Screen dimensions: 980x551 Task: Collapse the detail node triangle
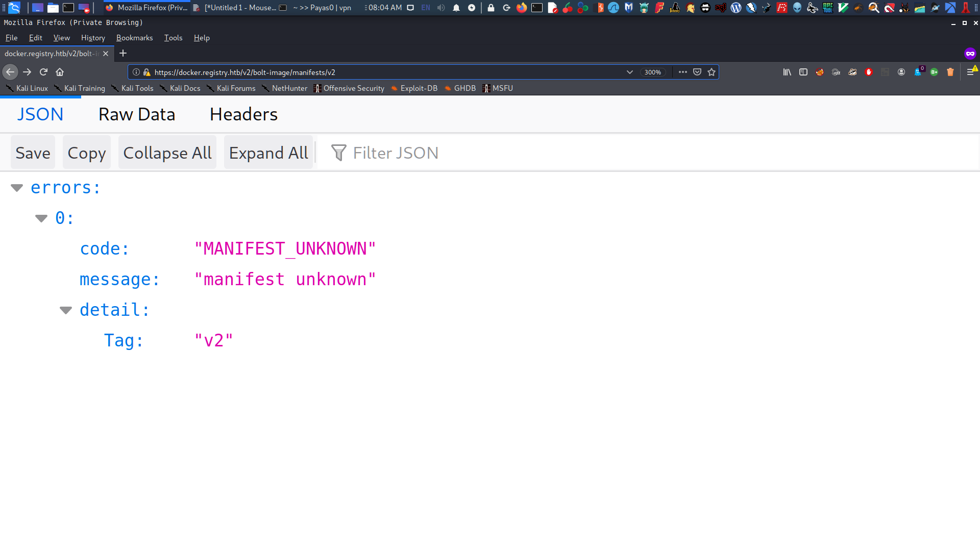65,310
